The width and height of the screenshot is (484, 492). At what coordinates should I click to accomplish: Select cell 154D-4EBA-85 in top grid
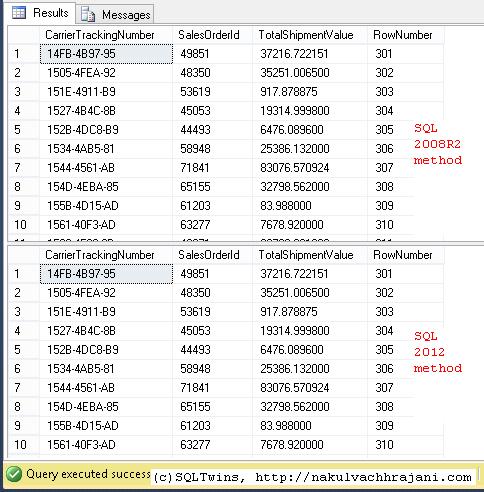point(106,187)
